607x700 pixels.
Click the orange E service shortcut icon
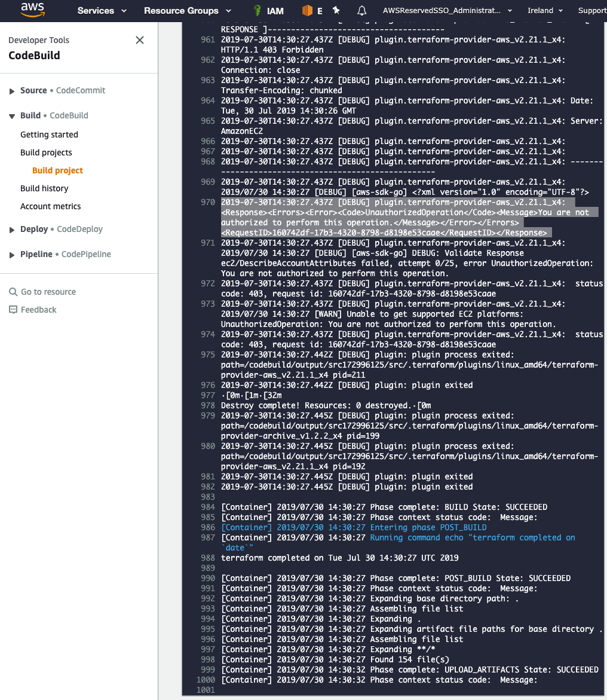click(312, 11)
